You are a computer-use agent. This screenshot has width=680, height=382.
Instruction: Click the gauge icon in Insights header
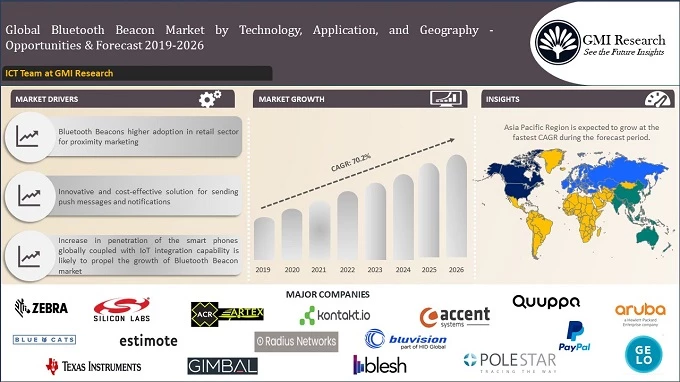coord(657,99)
